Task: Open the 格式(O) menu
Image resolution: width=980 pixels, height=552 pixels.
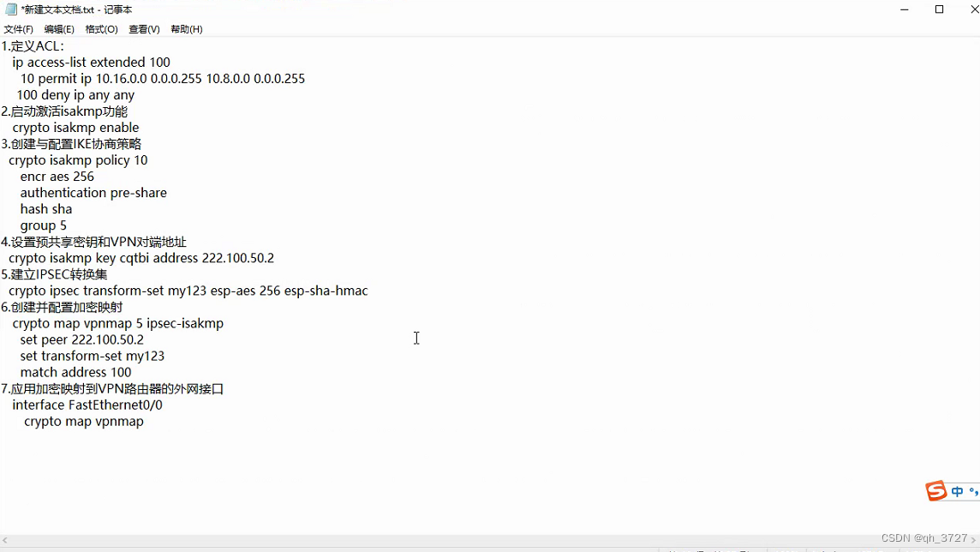Action: pos(101,29)
